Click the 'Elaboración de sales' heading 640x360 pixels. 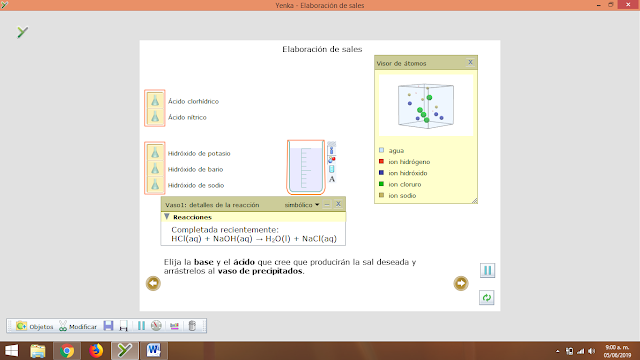point(322,49)
